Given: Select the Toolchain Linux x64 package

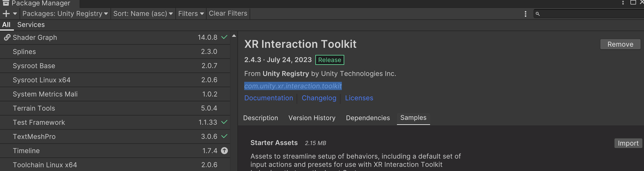Looking at the screenshot, I should point(115,165).
